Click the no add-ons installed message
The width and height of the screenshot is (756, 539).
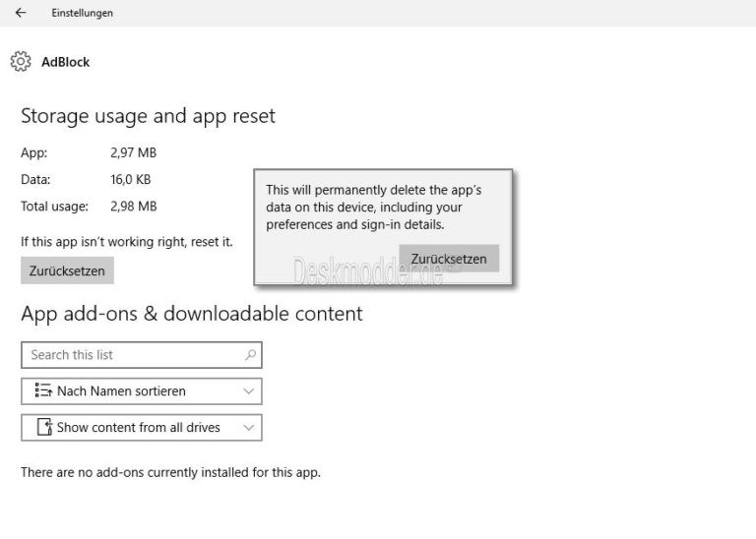170,472
